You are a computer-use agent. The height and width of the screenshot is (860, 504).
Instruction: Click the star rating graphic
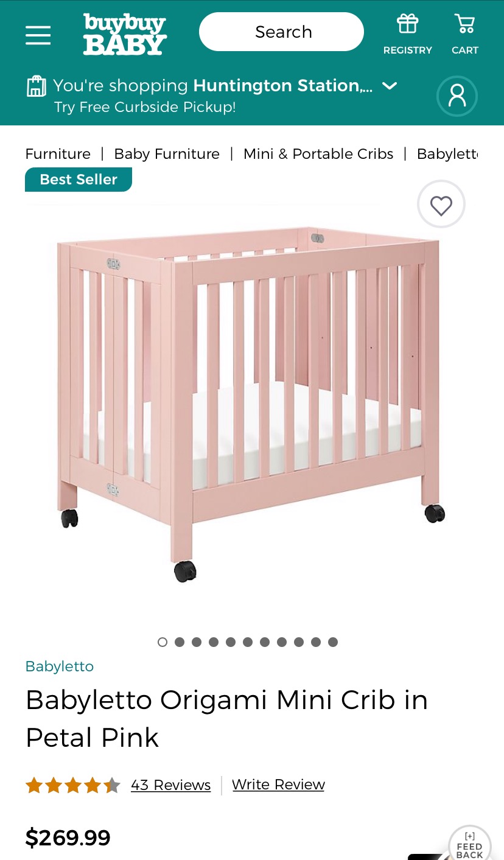(73, 785)
